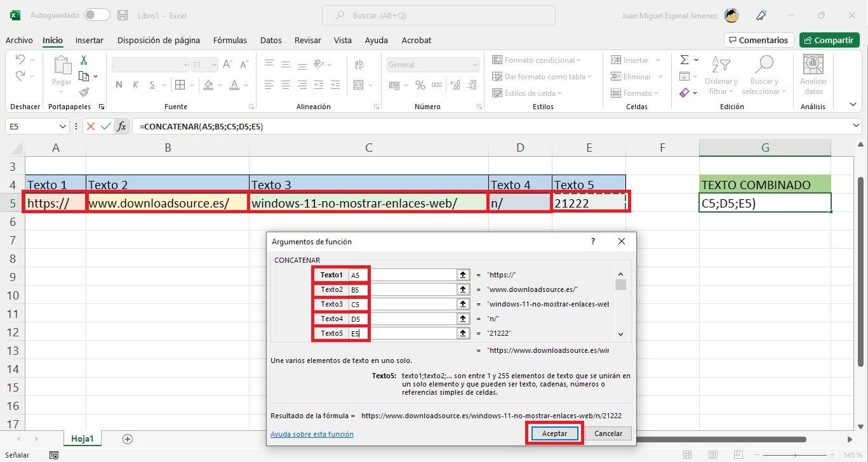Click the Buscar y seleccionar magnifier
Viewport: 868px width, 462px height.
(x=765, y=64)
